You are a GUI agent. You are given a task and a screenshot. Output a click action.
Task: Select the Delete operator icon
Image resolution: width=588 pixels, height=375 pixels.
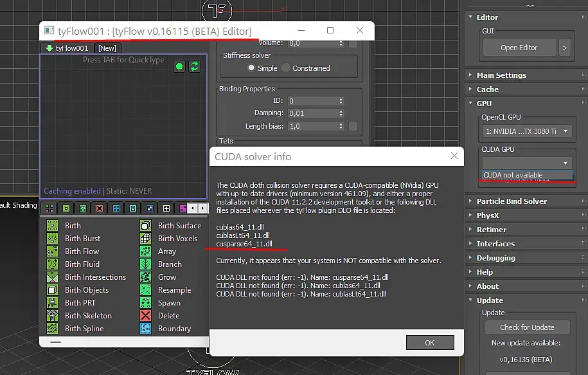click(x=145, y=316)
